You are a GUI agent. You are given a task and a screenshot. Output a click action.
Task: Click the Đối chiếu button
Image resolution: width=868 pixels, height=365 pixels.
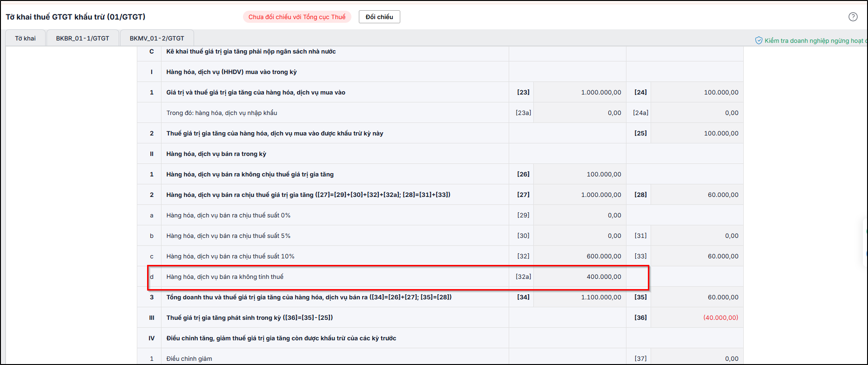click(379, 17)
